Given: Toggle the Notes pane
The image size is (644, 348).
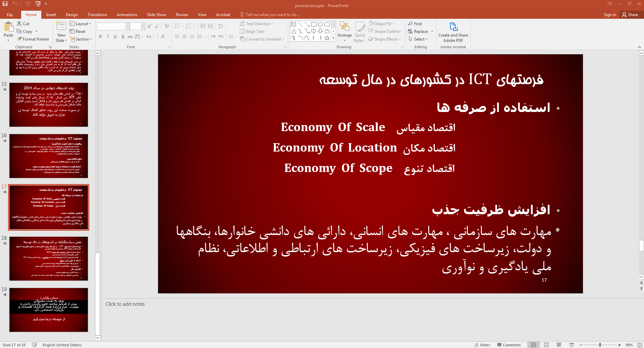Looking at the screenshot, I should (482, 345).
